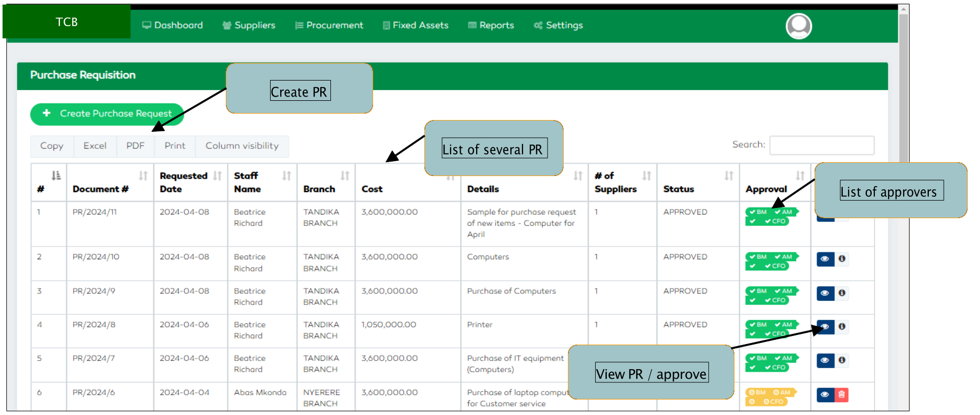View purchase request PR/2024/9
Image resolution: width=980 pixels, height=415 pixels.
tap(825, 293)
